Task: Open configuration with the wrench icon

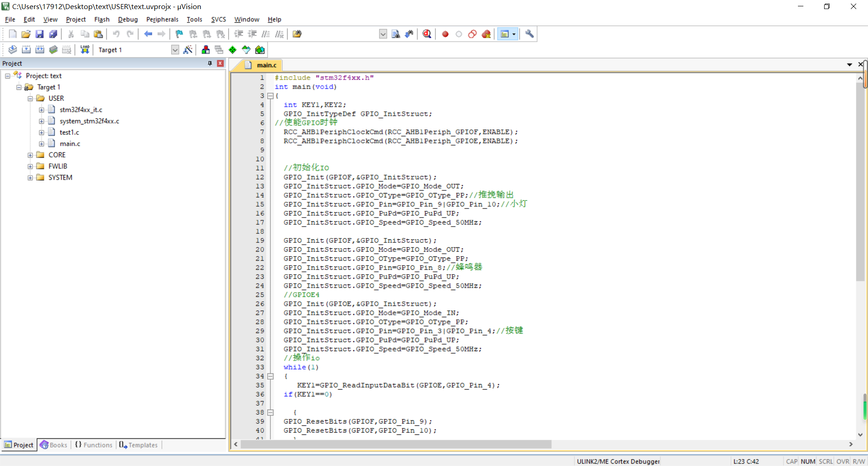Action: click(529, 34)
